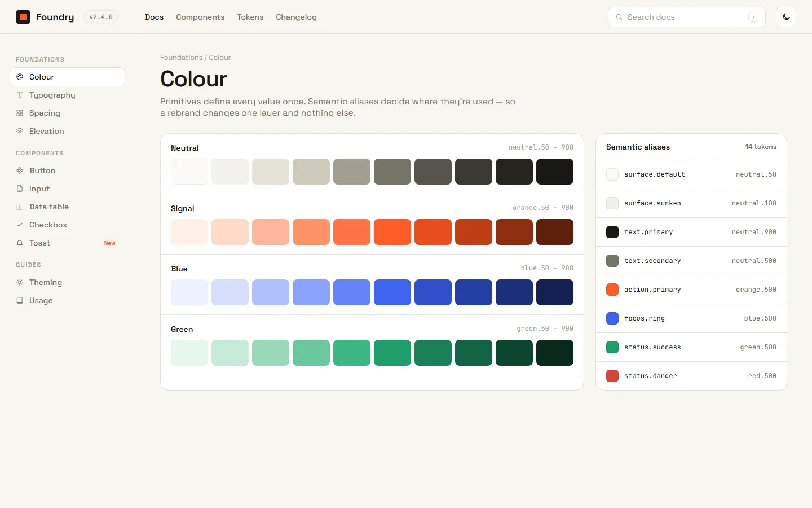Go to Foundations in the breadcrumb
Image resolution: width=812 pixels, height=508 pixels.
click(181, 58)
